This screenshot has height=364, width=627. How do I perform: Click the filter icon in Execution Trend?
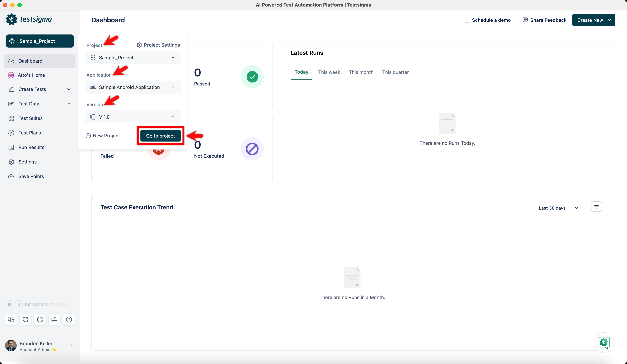596,207
